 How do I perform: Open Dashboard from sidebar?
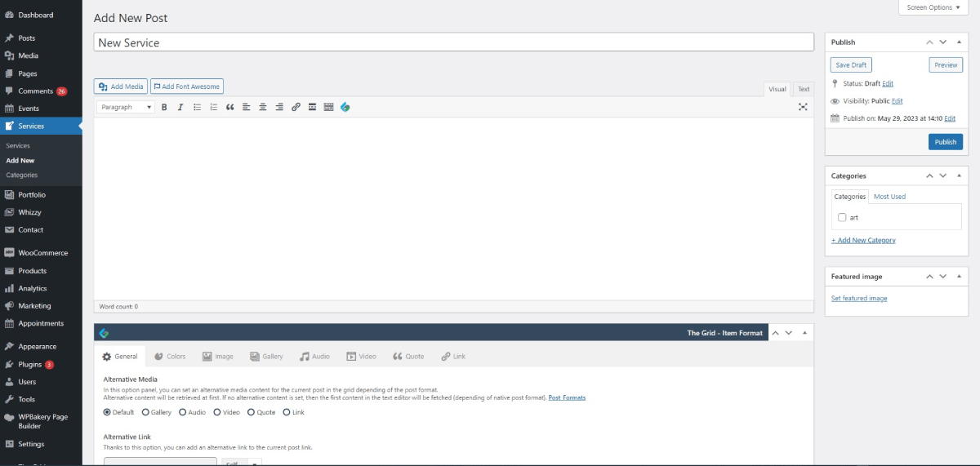tap(41, 15)
